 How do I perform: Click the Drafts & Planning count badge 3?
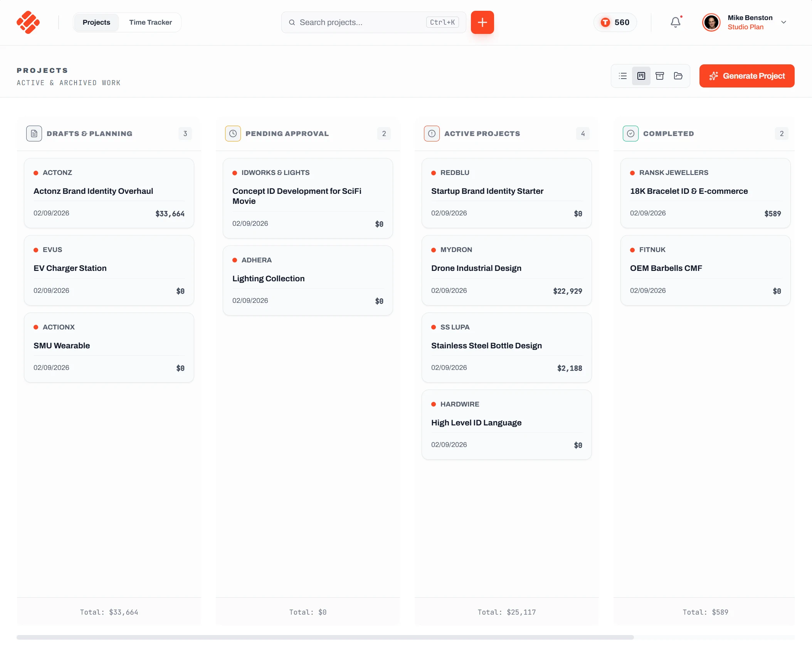click(x=185, y=134)
